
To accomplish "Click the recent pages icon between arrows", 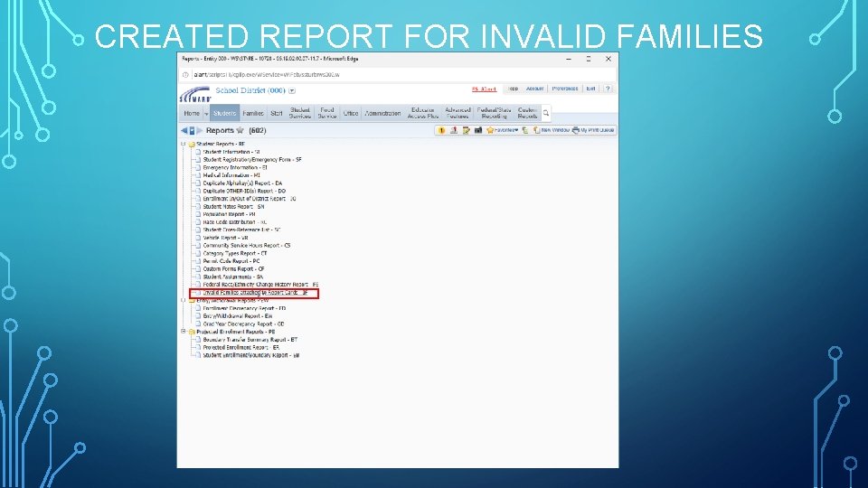I will (192, 130).
